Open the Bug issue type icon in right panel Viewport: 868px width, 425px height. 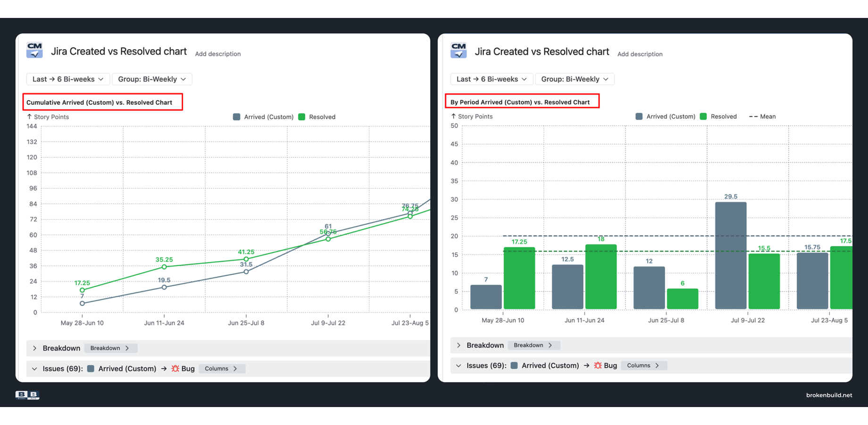(x=598, y=365)
